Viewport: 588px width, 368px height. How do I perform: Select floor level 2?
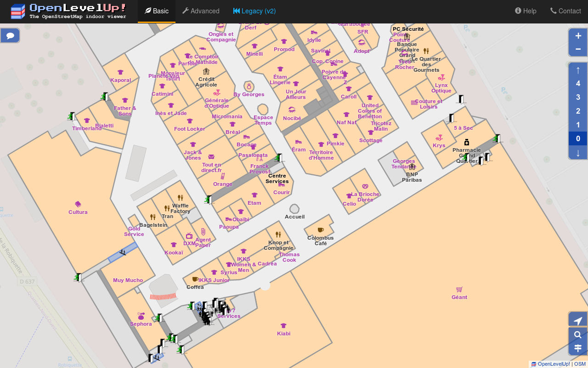pos(578,111)
